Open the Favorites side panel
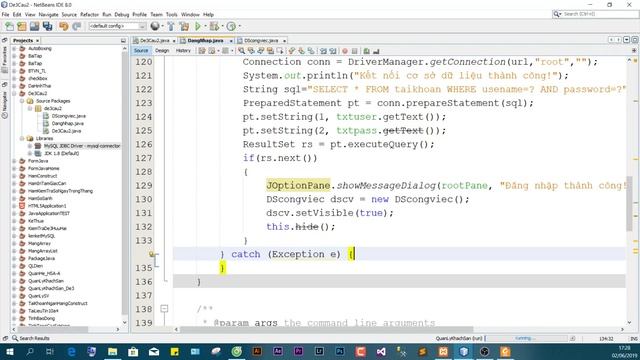 click(x=4, y=56)
